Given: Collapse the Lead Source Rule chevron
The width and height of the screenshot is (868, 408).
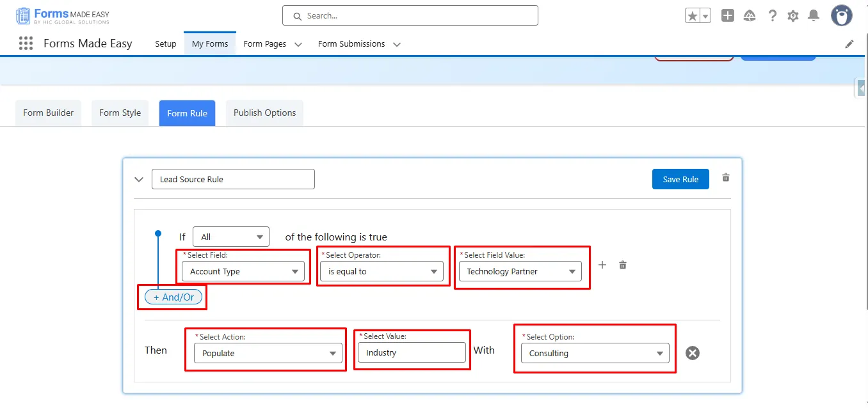Looking at the screenshot, I should click(139, 180).
